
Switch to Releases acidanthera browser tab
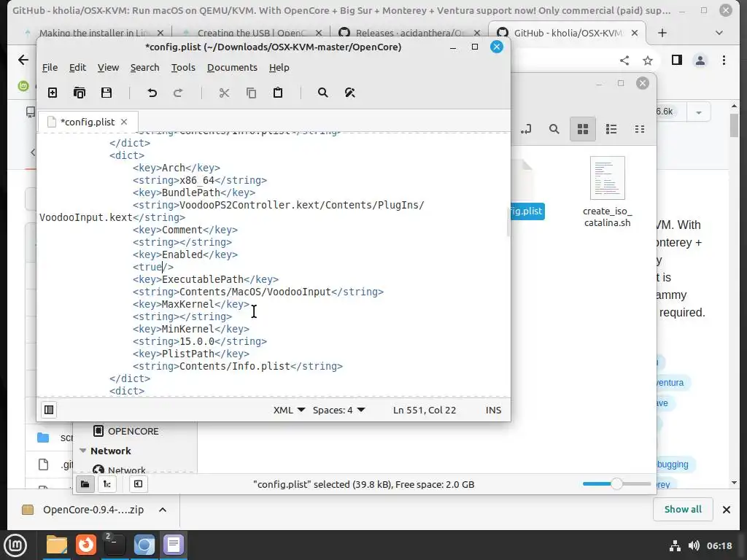409,33
